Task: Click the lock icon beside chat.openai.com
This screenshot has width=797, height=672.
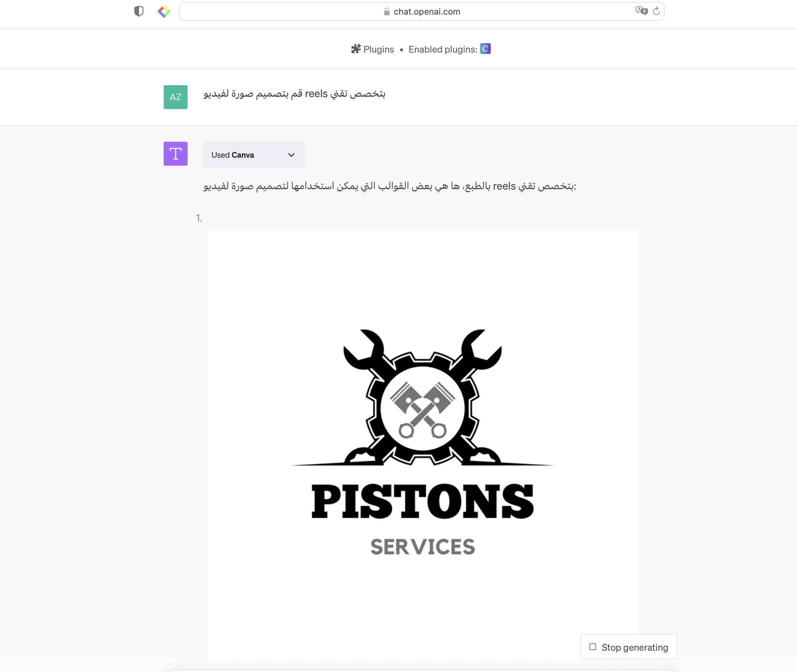Action: tap(387, 12)
